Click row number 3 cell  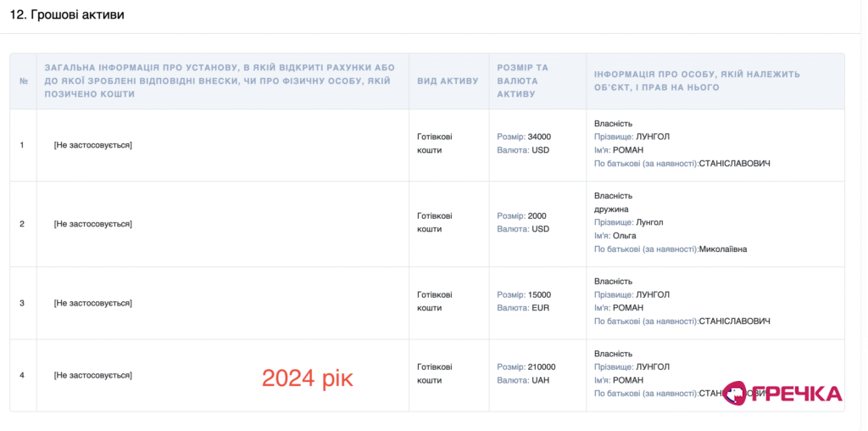pyautogui.click(x=22, y=303)
